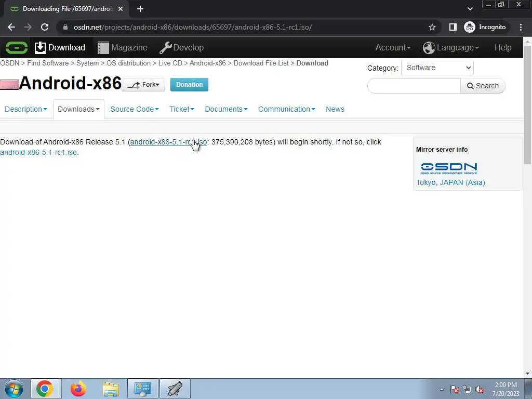Toggle the browser side panel icon
The image size is (532, 399).
click(453, 27)
